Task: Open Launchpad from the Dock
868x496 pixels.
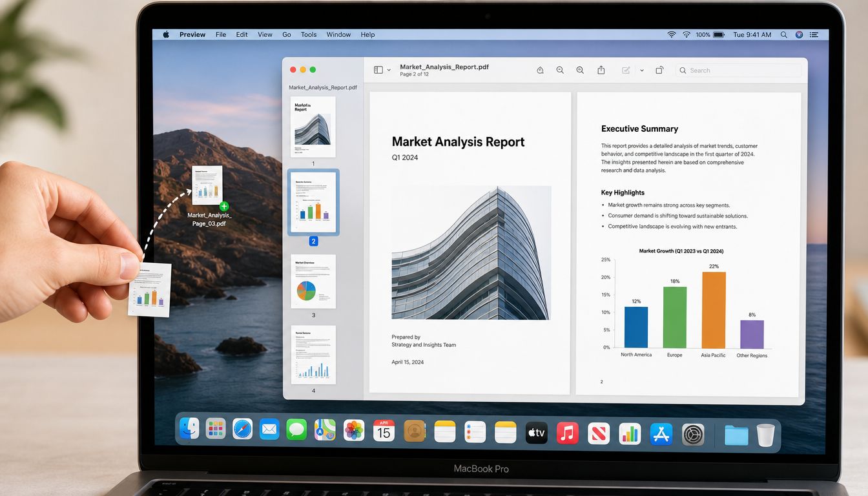Action: pyautogui.click(x=216, y=430)
